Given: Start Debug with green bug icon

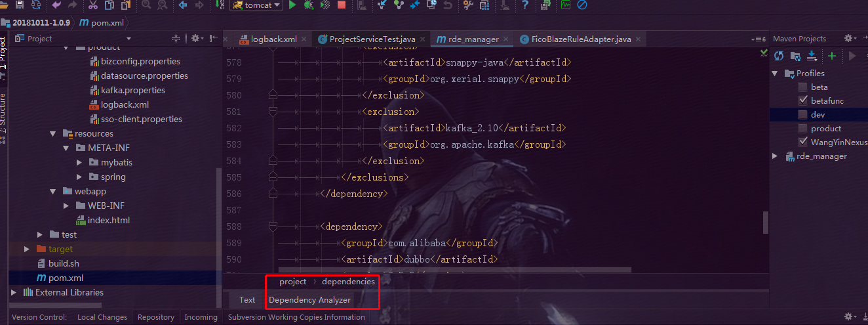Looking at the screenshot, I should 308,5.
